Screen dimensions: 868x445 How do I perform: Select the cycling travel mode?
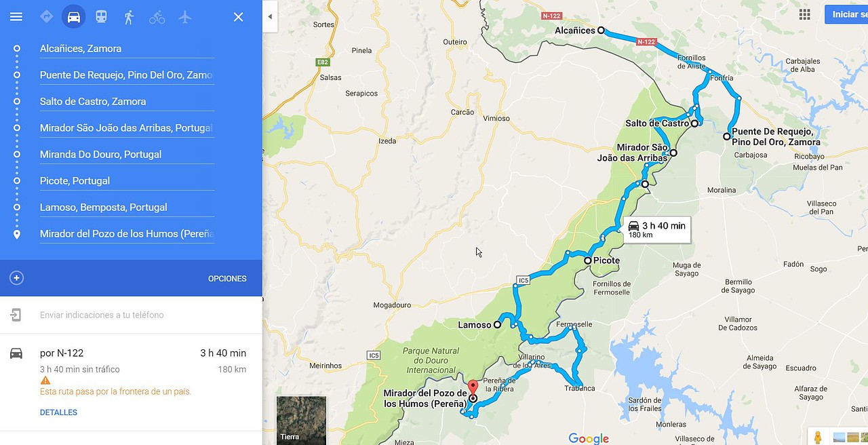pos(157,17)
